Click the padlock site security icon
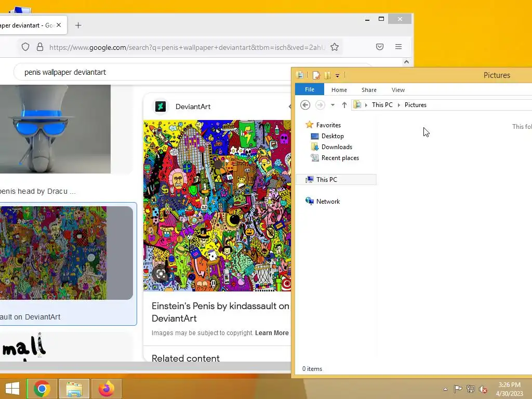Viewport: 532px width, 399px height. pos(39,47)
